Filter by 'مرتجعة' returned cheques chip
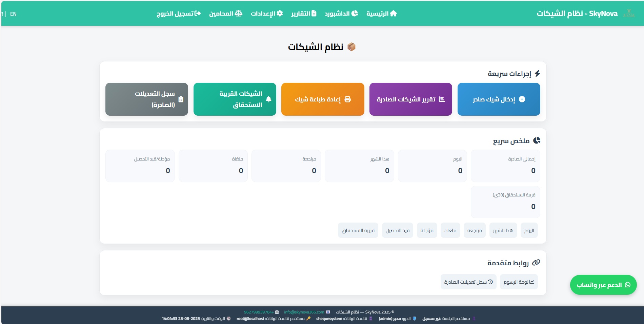 pos(475,231)
